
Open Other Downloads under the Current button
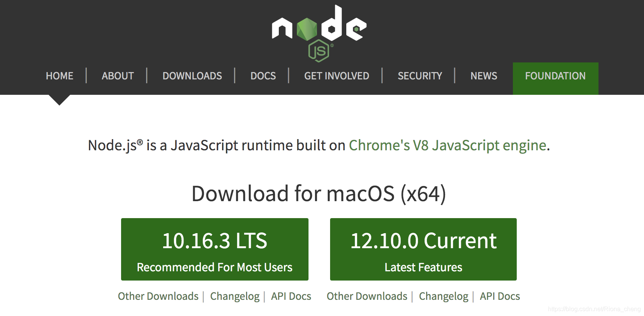coord(367,296)
